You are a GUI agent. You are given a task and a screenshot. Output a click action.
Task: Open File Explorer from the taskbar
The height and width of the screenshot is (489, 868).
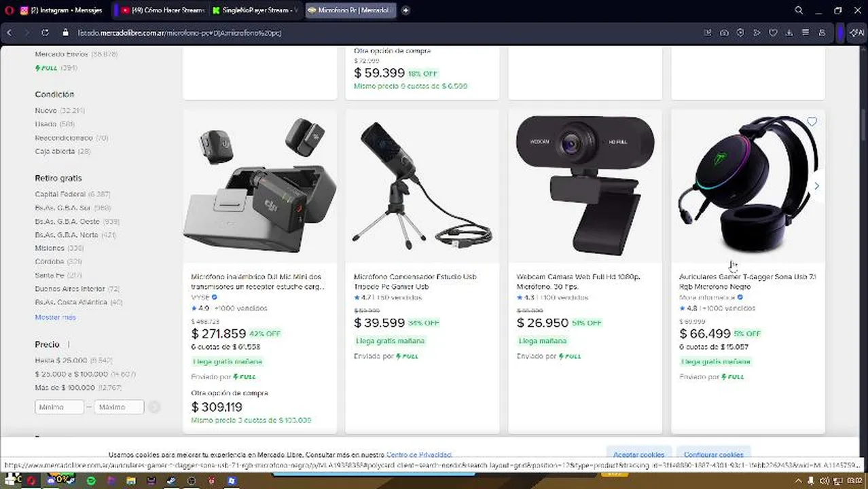point(130,481)
